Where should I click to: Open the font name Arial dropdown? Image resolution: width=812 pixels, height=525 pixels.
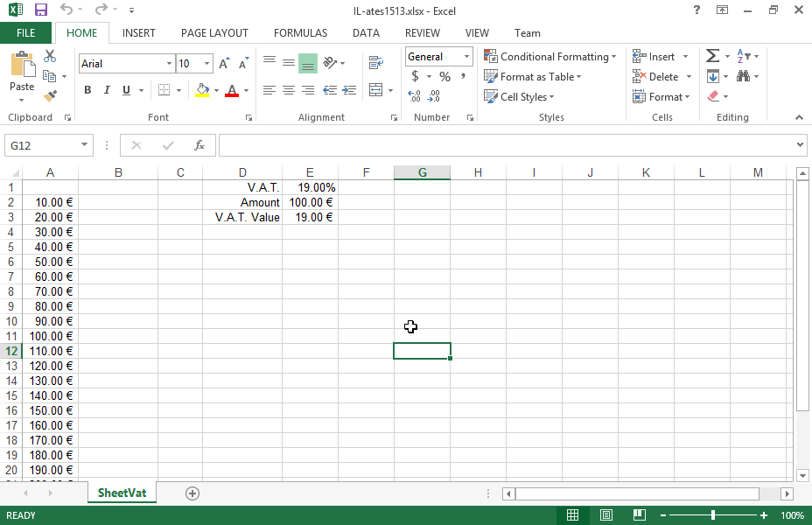coord(169,64)
